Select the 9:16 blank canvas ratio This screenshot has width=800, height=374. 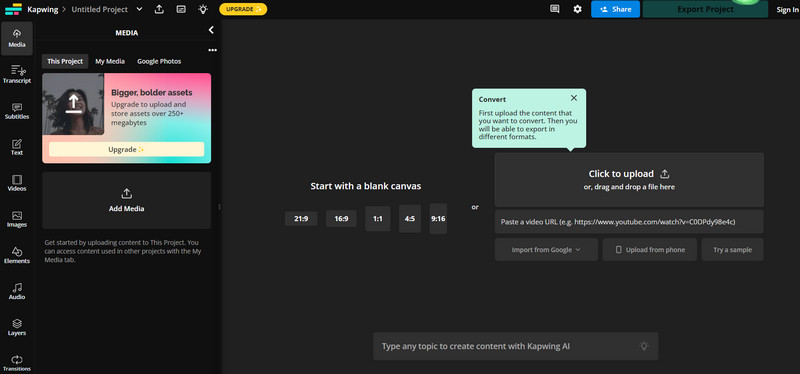[438, 218]
